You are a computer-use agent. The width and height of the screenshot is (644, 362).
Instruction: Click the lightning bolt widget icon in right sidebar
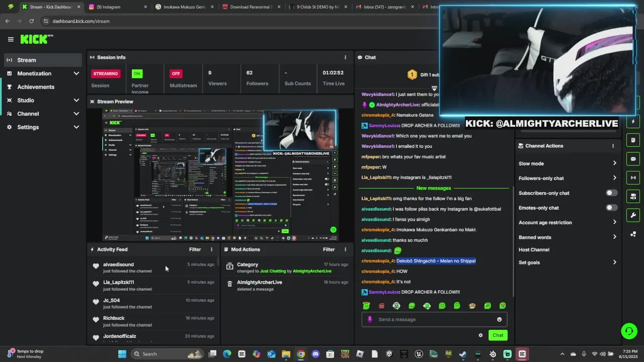click(633, 122)
